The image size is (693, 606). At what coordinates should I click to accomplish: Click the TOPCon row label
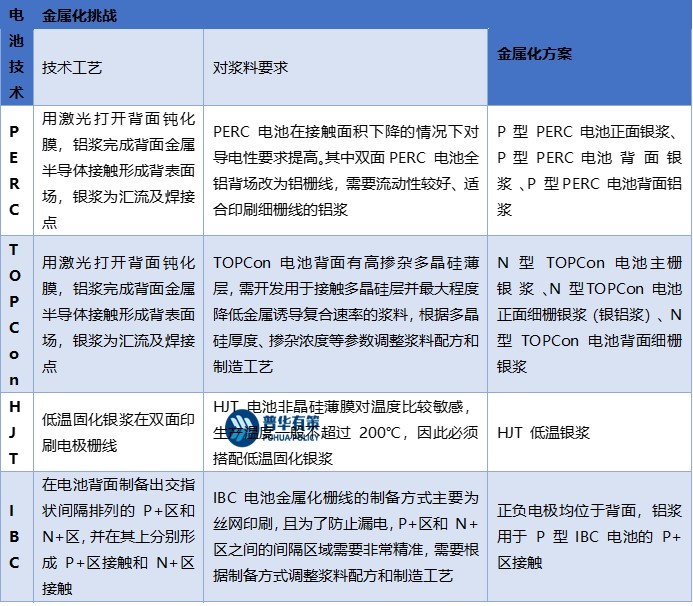click(x=15, y=313)
